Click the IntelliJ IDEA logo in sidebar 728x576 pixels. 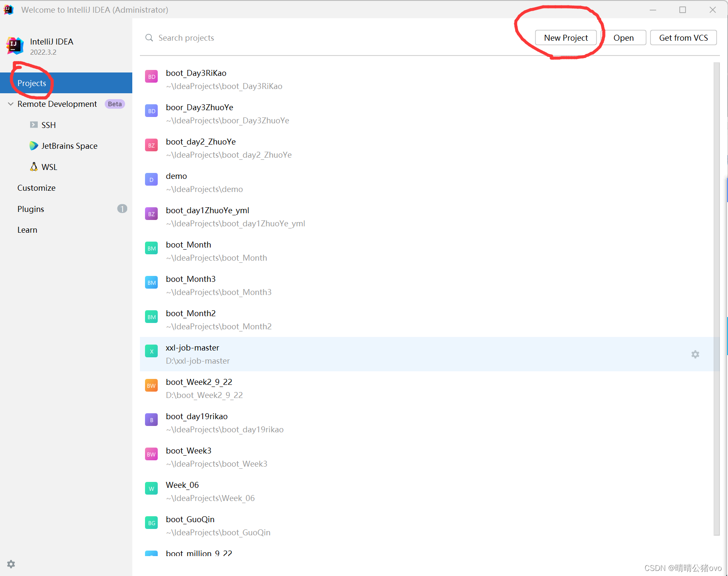(15, 45)
